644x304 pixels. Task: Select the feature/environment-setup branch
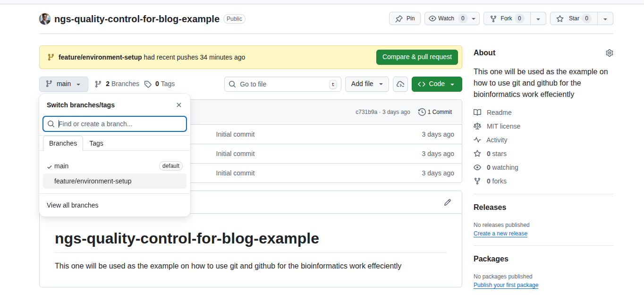pyautogui.click(x=93, y=181)
